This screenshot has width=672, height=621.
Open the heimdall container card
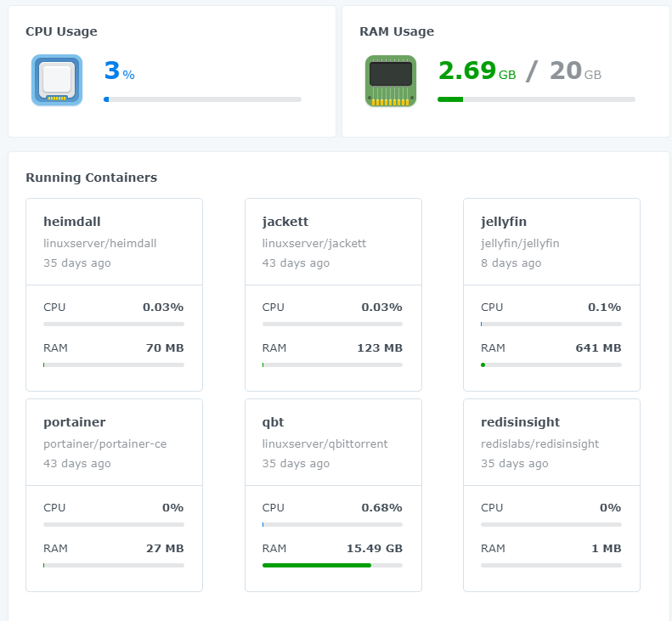[x=72, y=222]
